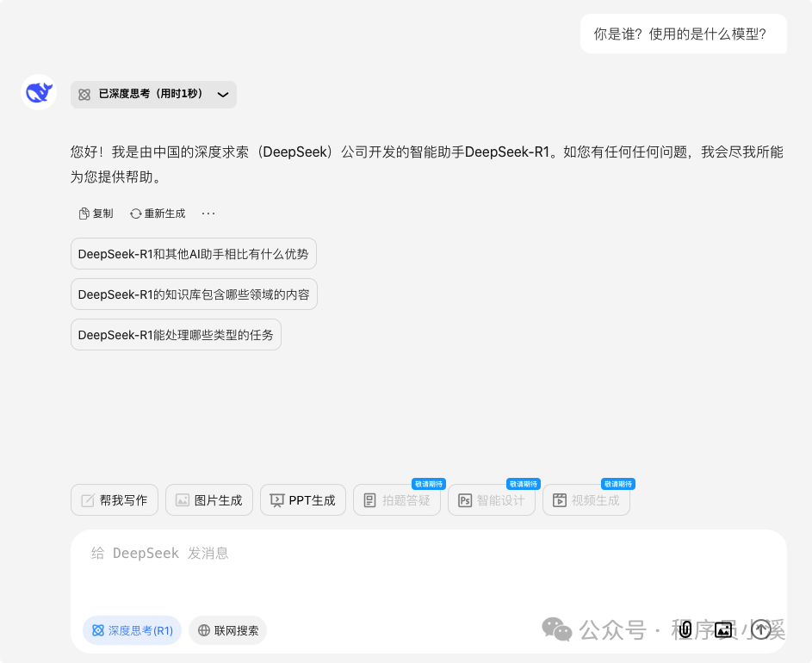Toggle 联网搜索 web search
This screenshot has height=663, width=812.
click(228, 630)
